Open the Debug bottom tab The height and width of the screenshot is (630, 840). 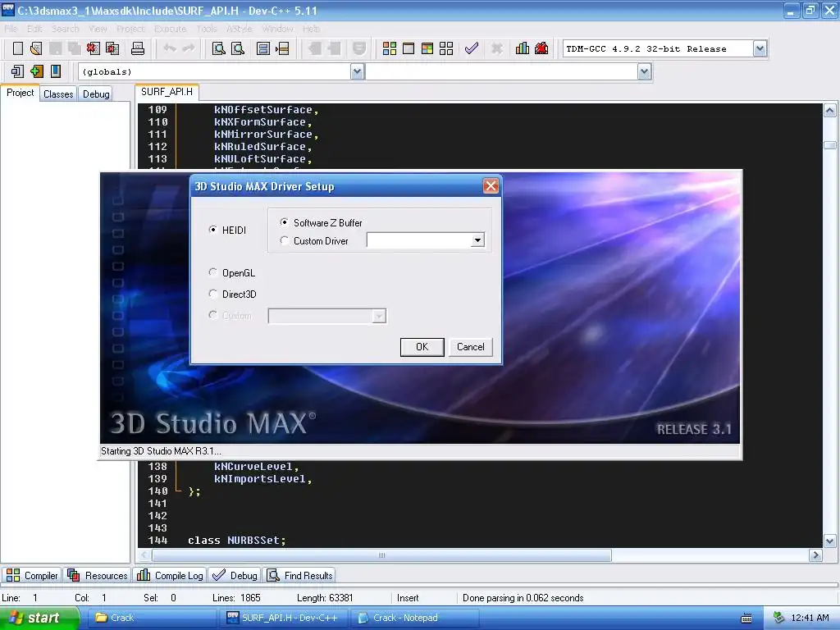point(235,575)
